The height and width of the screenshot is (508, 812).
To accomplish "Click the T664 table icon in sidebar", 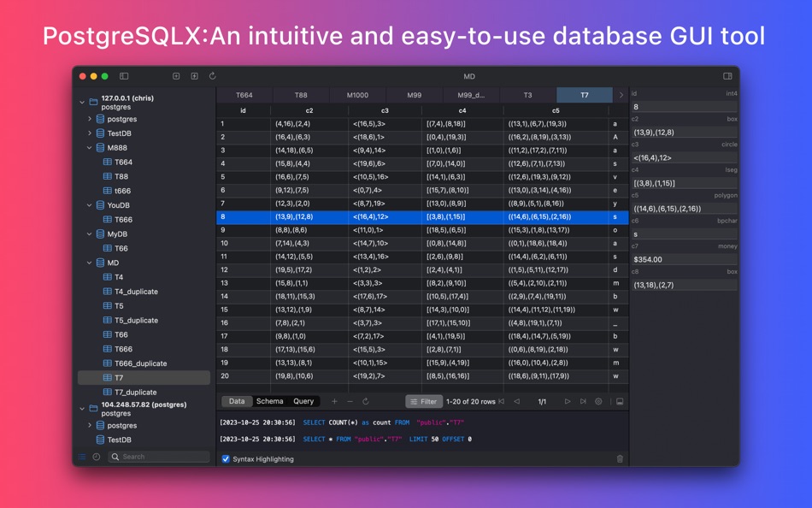I will click(108, 162).
